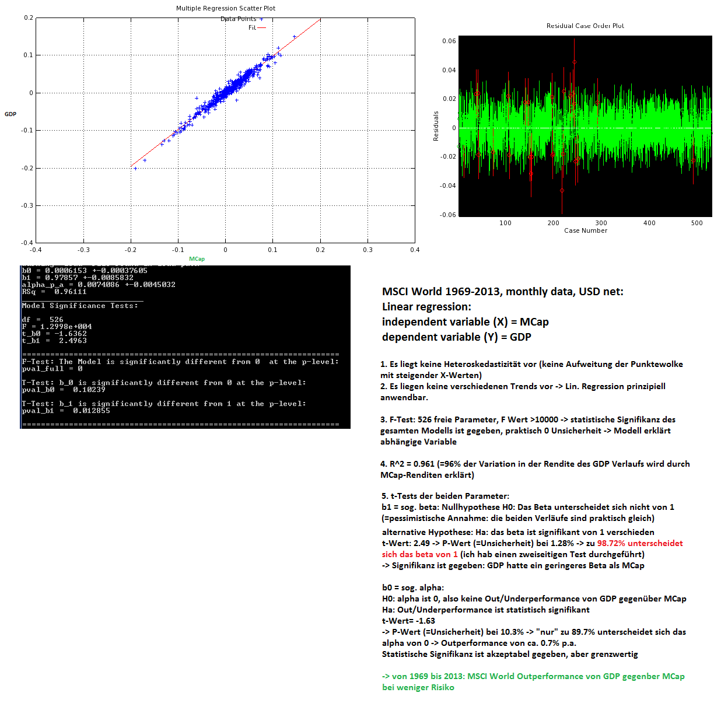
Task: Click the 'b1 = sog. beta: Nullhypothese H0' line
Action: [x=528, y=507]
